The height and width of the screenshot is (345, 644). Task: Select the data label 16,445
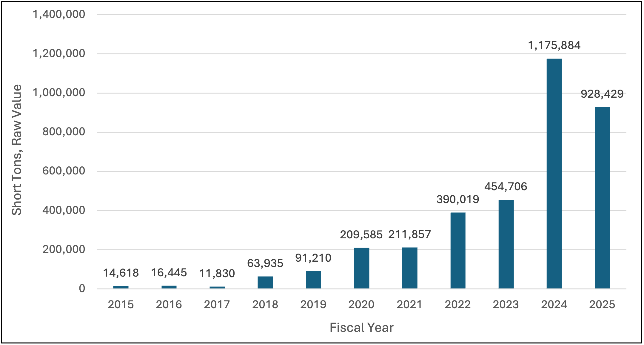coord(169,273)
